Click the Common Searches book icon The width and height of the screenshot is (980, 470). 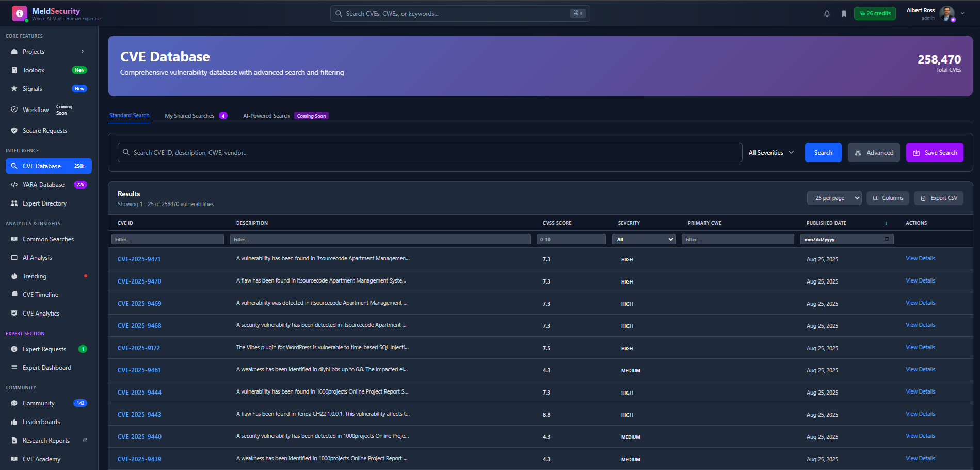14,239
